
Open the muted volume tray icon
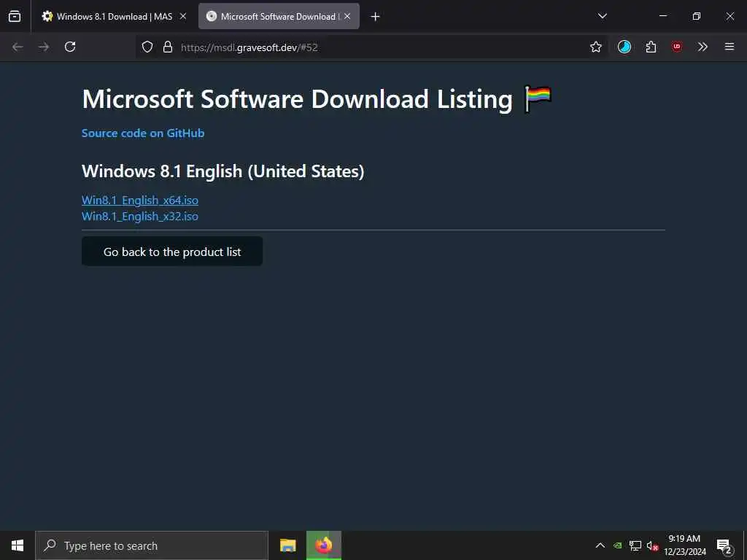click(x=652, y=545)
